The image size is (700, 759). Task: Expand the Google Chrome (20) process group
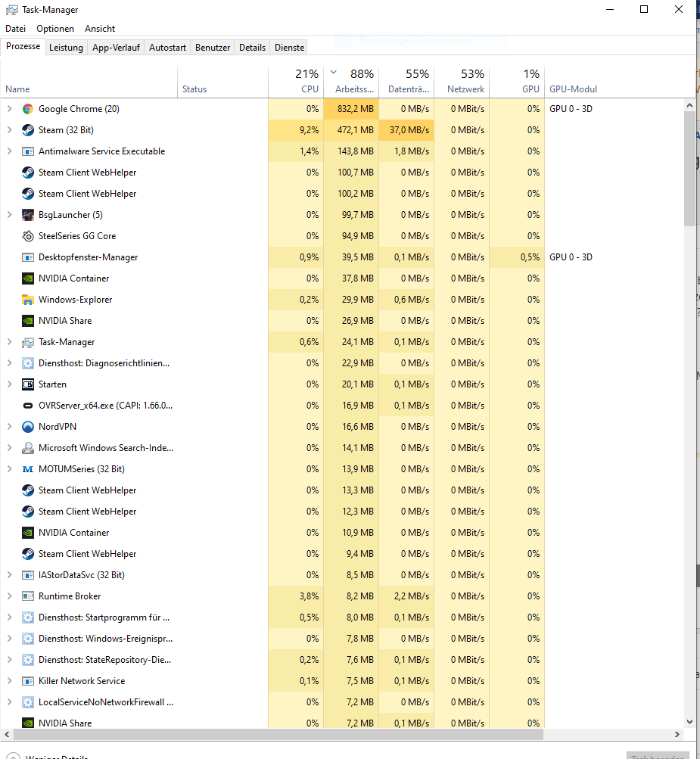[x=10, y=109]
